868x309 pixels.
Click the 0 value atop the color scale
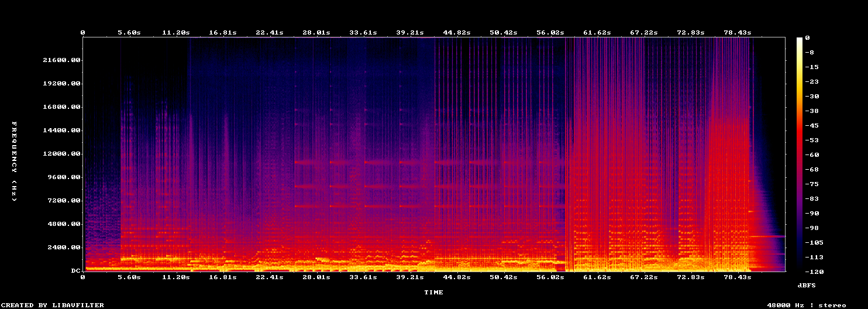807,38
